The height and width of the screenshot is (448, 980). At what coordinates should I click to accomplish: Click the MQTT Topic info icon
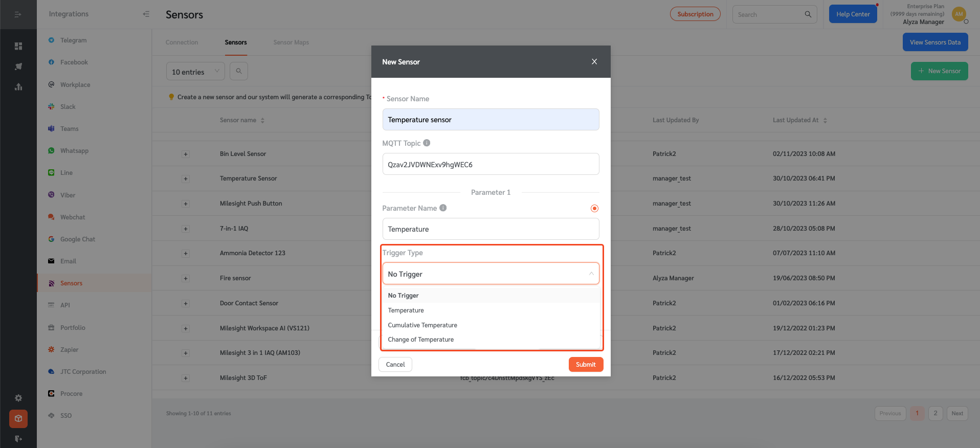[x=427, y=143]
